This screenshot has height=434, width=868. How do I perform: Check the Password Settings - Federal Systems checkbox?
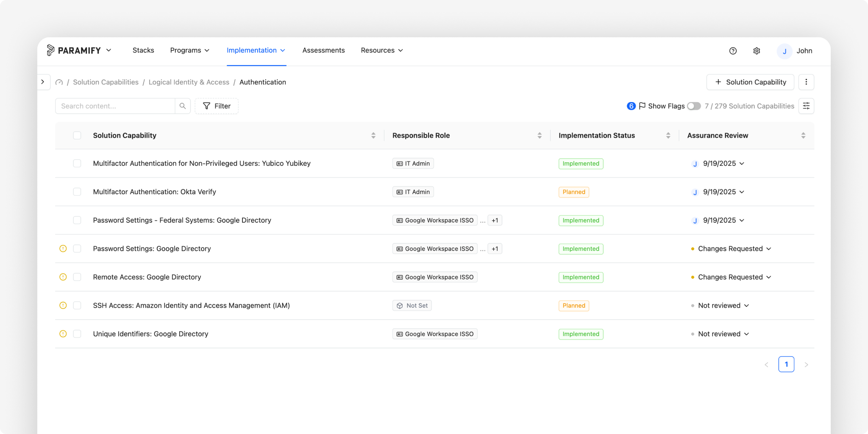(77, 220)
